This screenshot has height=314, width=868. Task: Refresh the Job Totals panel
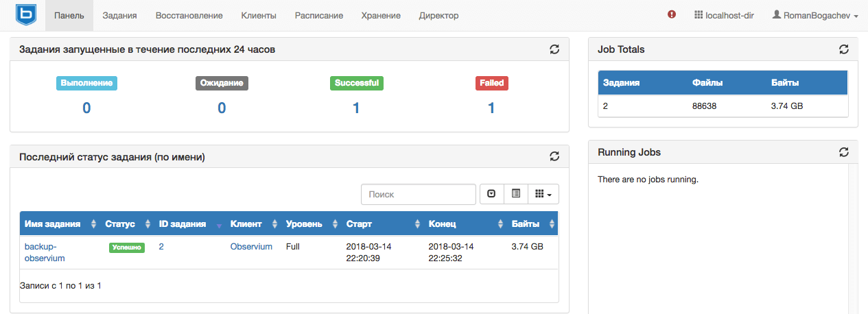click(844, 49)
